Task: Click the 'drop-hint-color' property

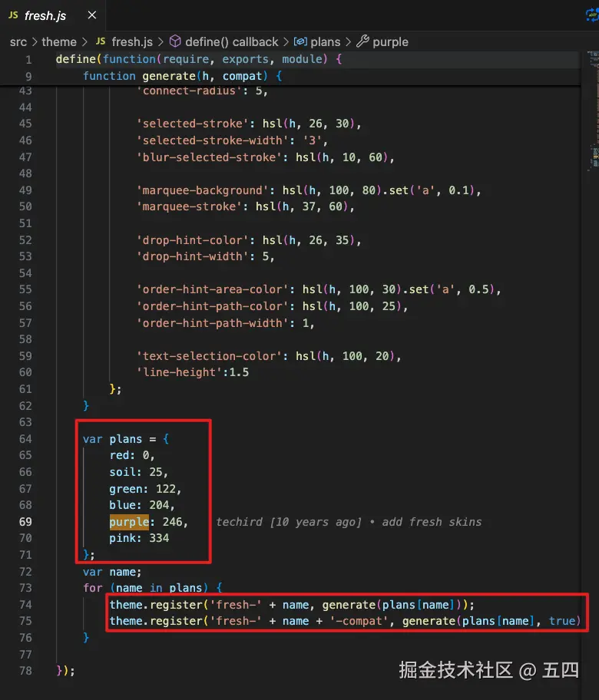Action: point(249,240)
